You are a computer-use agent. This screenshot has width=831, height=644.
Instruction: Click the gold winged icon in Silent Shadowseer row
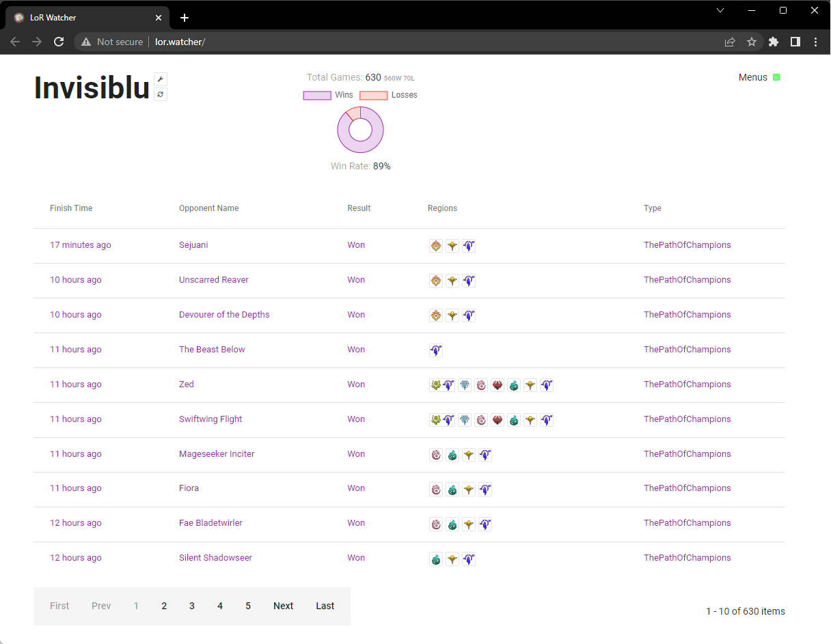(452, 559)
